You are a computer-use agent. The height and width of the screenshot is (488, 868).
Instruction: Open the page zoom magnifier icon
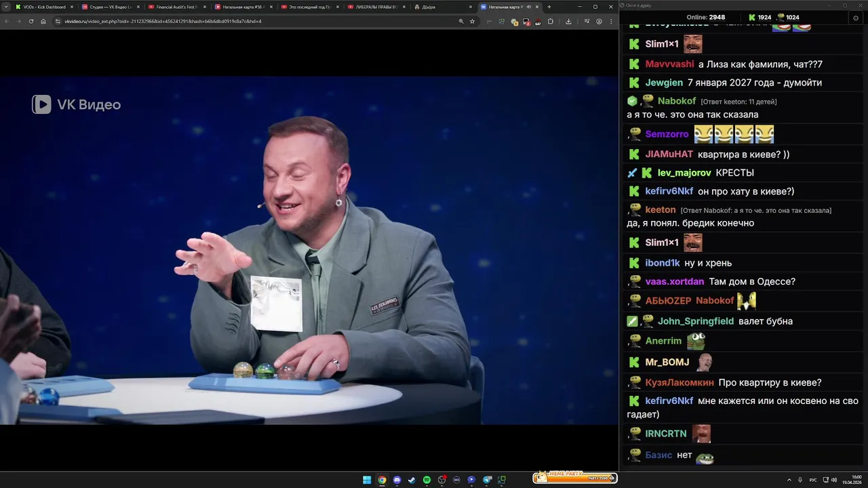[461, 21]
